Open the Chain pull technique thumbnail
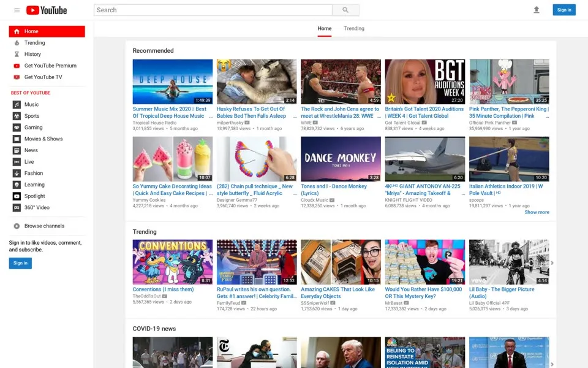This screenshot has height=368, width=588. coord(257,159)
